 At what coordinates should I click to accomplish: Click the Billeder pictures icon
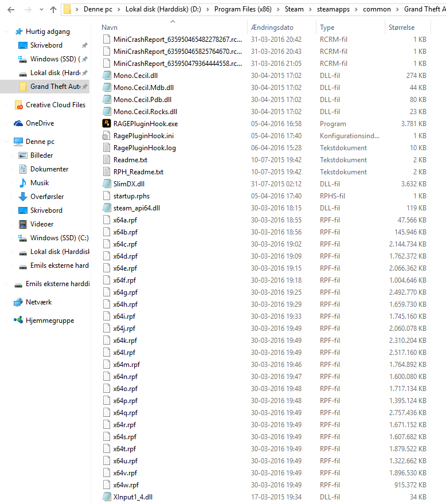(x=23, y=155)
